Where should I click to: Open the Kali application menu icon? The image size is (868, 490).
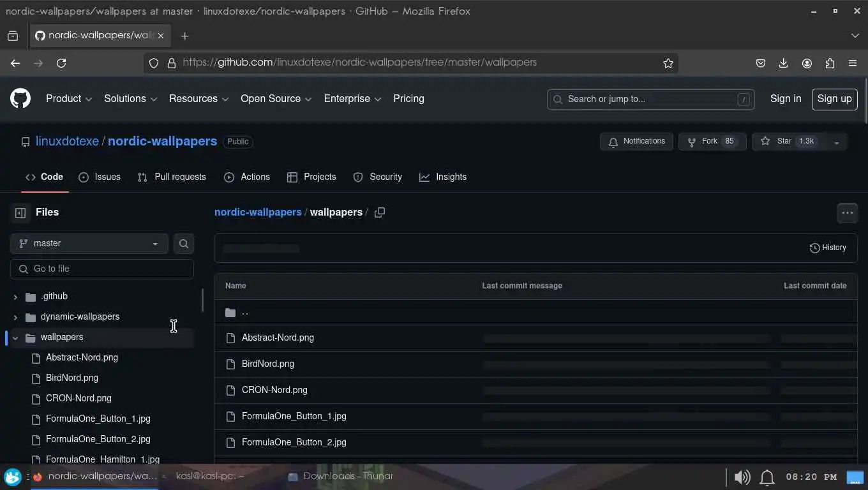point(13,477)
